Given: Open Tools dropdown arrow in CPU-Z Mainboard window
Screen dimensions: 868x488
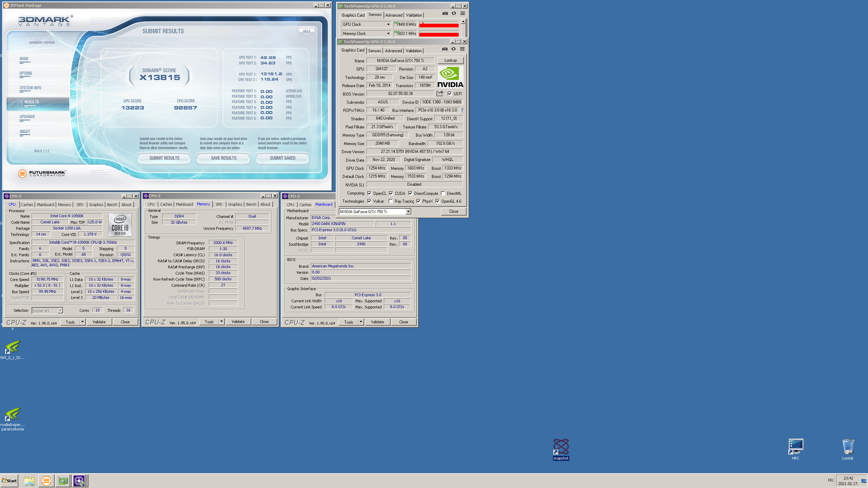Looking at the screenshot, I should point(361,322).
